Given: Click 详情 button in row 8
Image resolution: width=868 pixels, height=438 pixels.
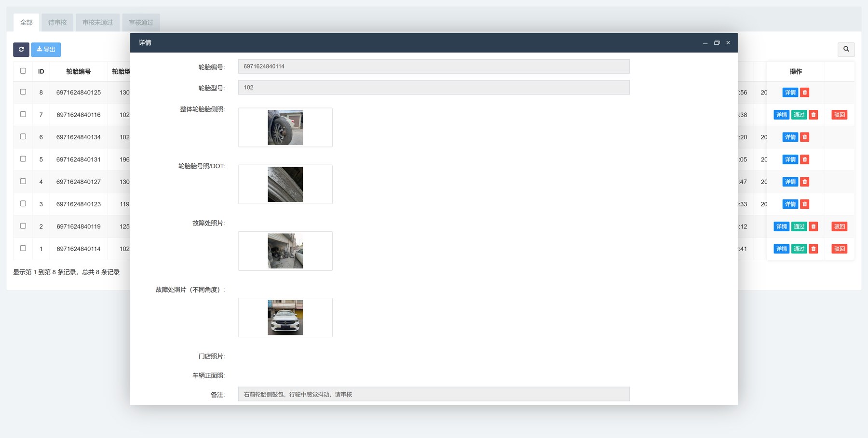Looking at the screenshot, I should point(790,93).
